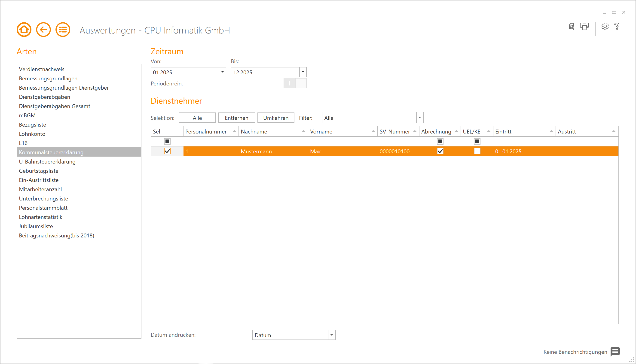The width and height of the screenshot is (636, 364).
Task: Uncheck Sel checkbox for Mustermann row
Action: click(167, 151)
